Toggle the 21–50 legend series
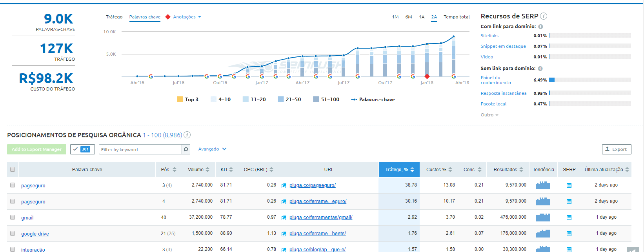This screenshot has width=644, height=252. coord(289,100)
